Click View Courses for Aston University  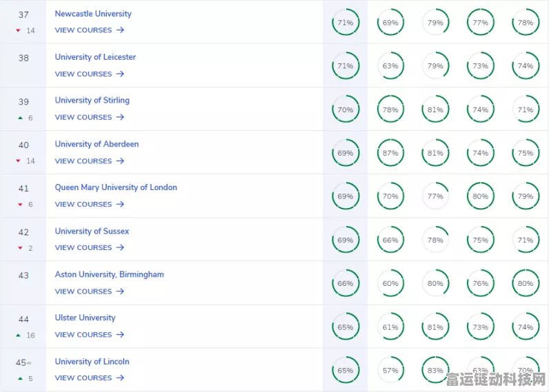click(x=89, y=291)
